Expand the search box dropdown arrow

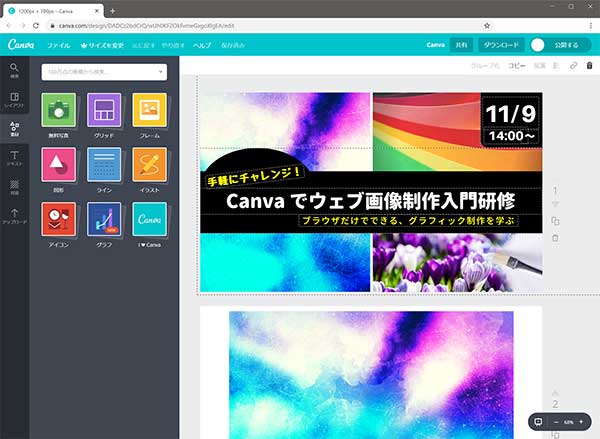click(x=160, y=72)
